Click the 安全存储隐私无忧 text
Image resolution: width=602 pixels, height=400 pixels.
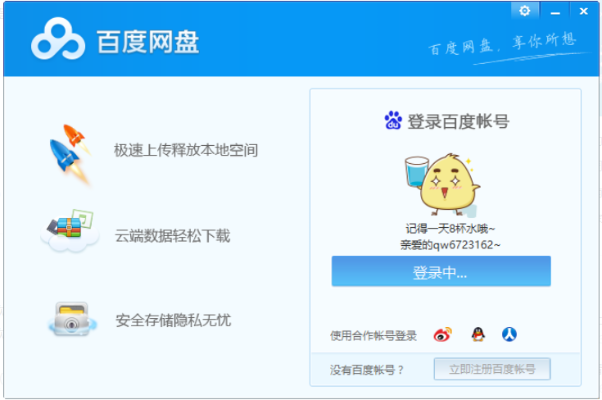pos(174,321)
